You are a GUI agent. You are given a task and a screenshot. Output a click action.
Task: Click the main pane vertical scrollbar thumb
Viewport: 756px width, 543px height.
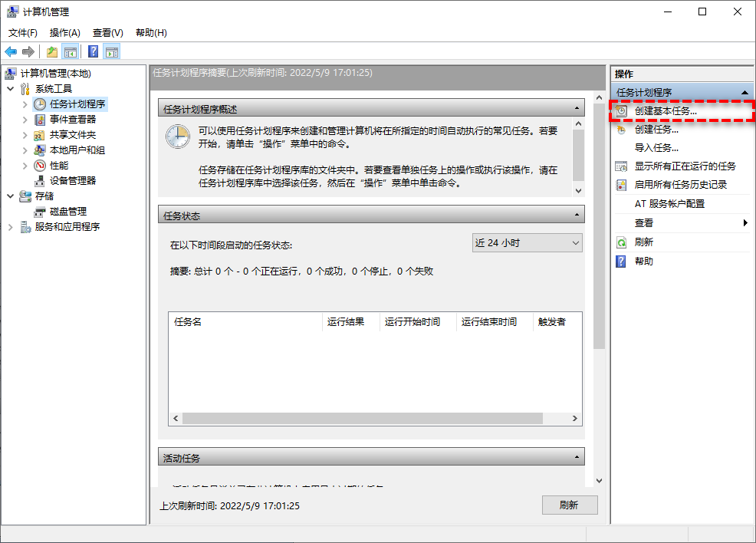(x=600, y=227)
